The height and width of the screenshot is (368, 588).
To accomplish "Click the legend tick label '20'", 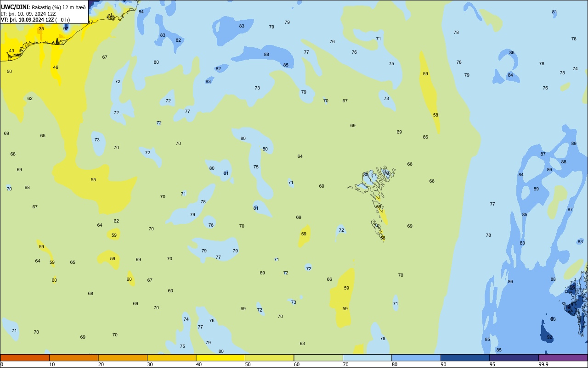I will [101, 364].
